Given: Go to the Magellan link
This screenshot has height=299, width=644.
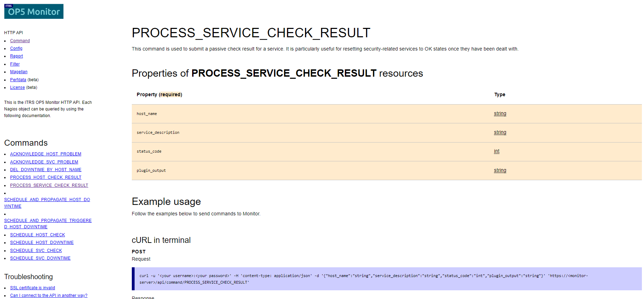Looking at the screenshot, I should tap(18, 72).
